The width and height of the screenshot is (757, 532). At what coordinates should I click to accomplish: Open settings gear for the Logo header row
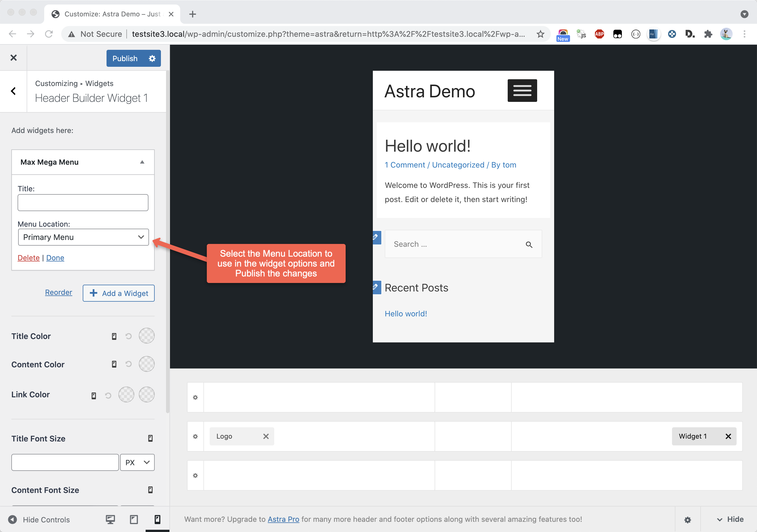pyautogui.click(x=195, y=436)
